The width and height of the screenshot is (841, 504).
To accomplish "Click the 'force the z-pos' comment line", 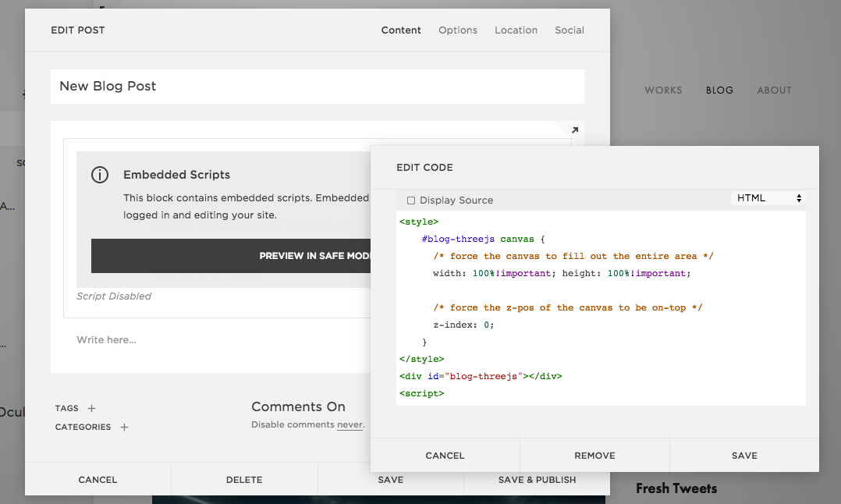I will click(x=568, y=307).
